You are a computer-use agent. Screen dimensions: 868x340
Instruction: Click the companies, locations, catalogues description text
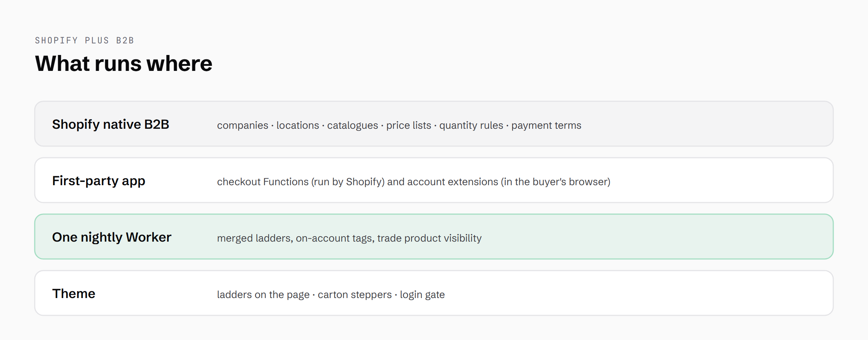pos(399,125)
